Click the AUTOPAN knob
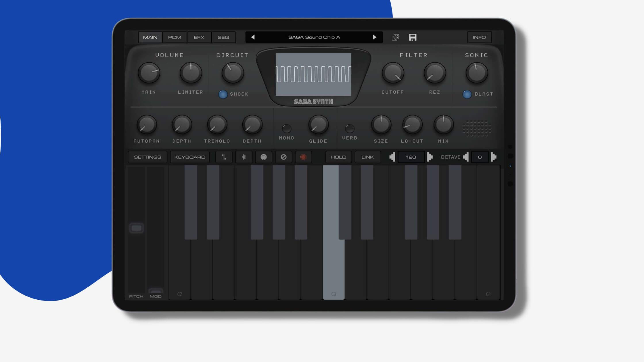This screenshot has width=644, height=362. point(147,125)
